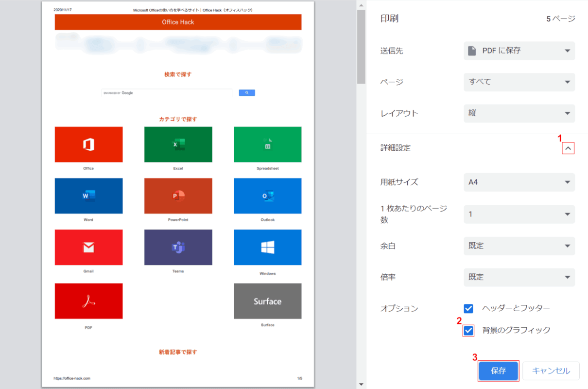The image size is (588, 389).
Task: Click the Office tile in preview
Action: [x=88, y=144]
